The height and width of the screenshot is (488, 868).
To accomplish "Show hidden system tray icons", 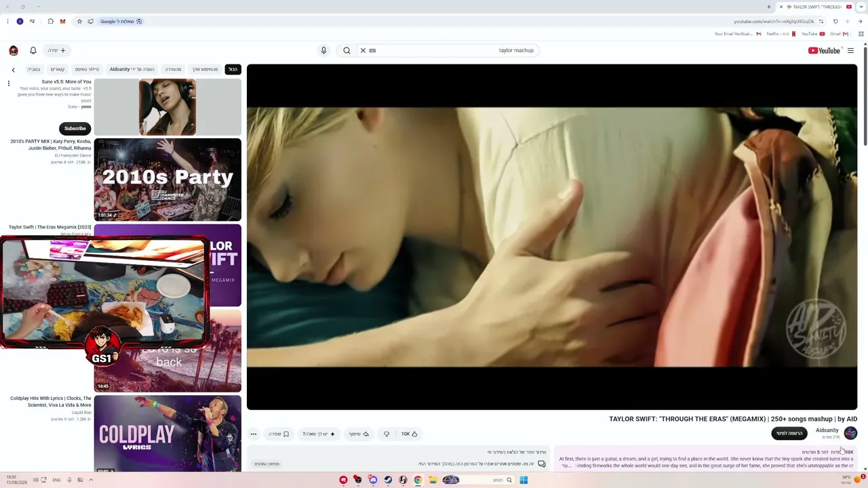I will pyautogui.click(x=91, y=480).
